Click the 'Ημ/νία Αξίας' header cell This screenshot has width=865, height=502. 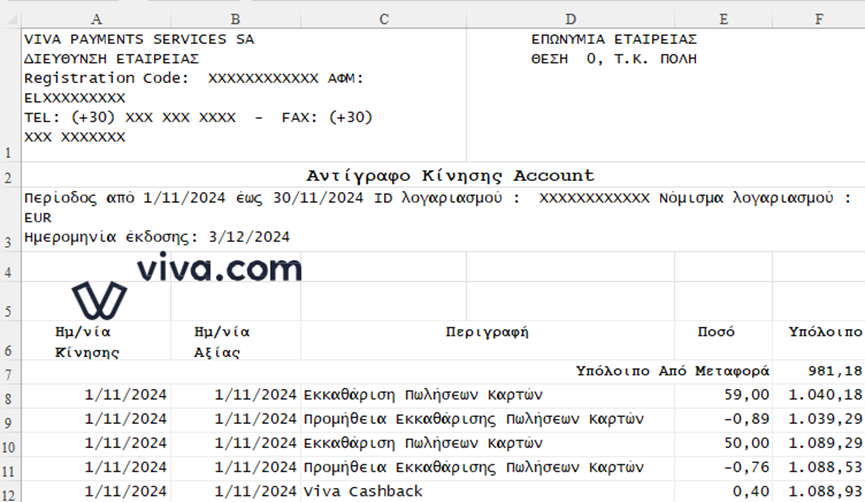(236, 341)
